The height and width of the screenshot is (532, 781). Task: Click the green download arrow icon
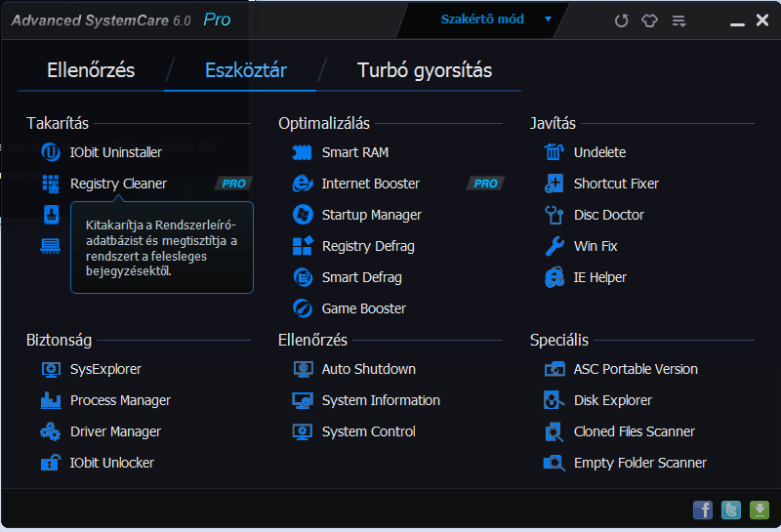(760, 511)
